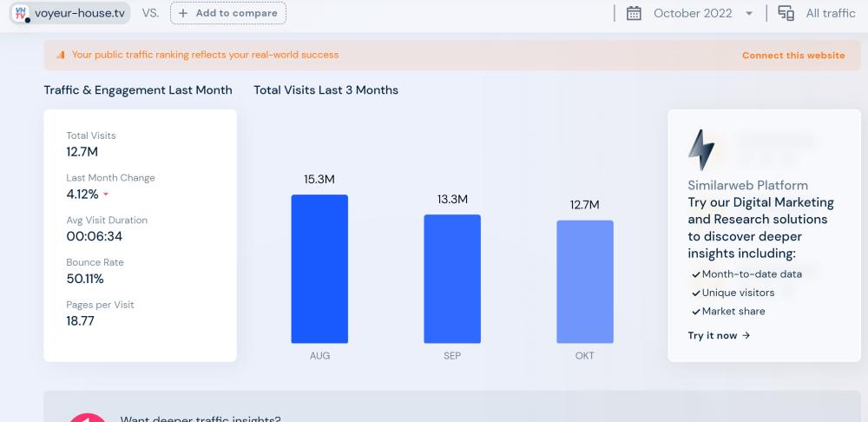
Task: Click the Total Visits 12.7M value
Action: (x=82, y=152)
